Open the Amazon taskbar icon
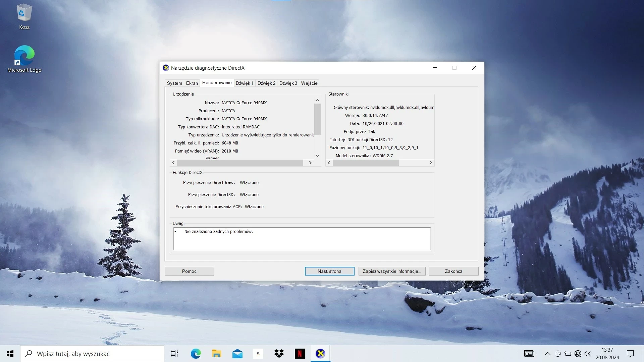The width and height of the screenshot is (644, 362). [258, 354]
